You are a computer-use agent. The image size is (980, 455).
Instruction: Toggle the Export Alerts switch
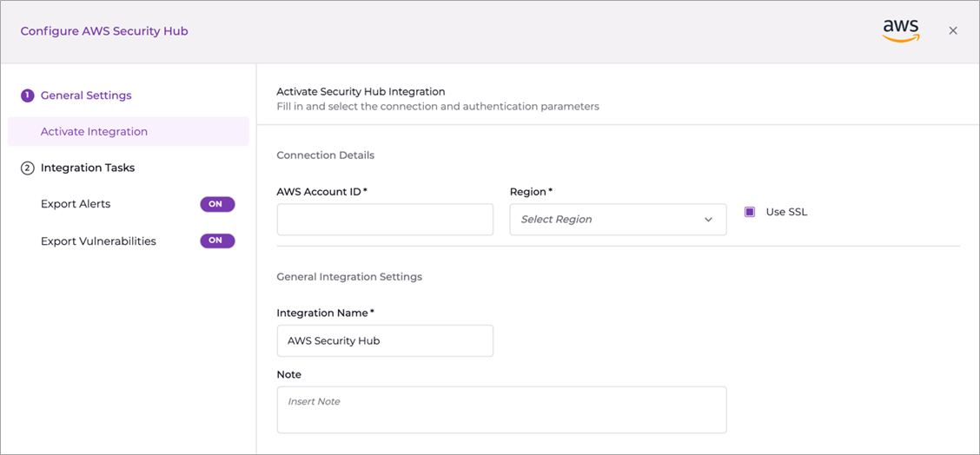coord(217,204)
